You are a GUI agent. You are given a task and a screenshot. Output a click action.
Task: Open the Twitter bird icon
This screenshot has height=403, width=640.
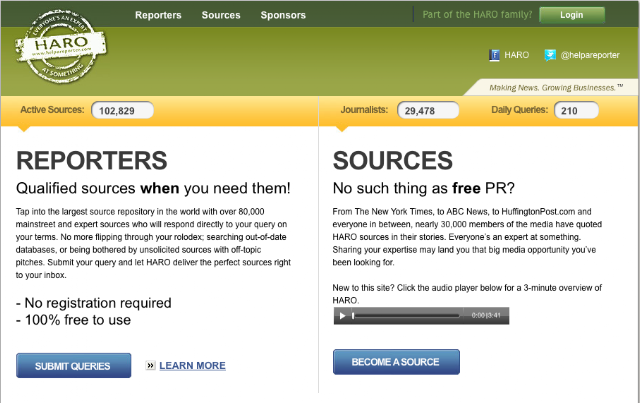click(x=550, y=55)
